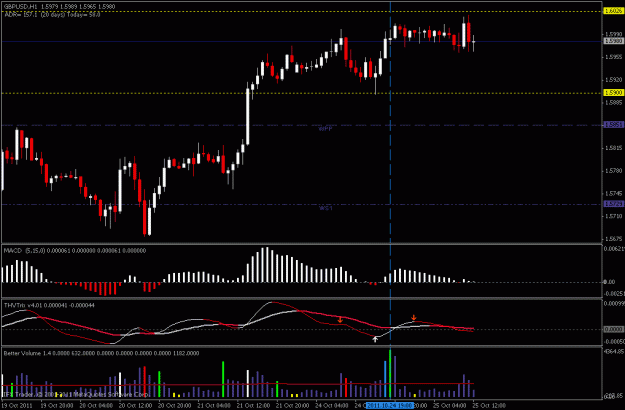Click the MACD scale 0.00 value
This screenshot has width=625, height=410.
point(609,282)
